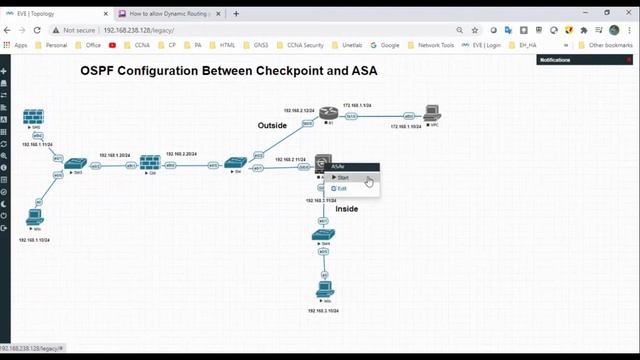Refresh the topology from the sidebar

4,144
